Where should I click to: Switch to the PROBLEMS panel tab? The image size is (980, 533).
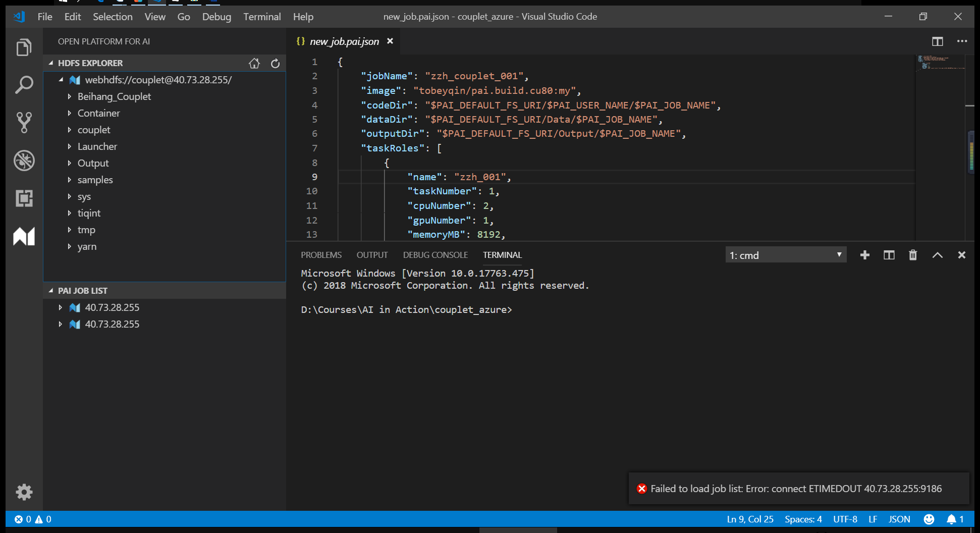pyautogui.click(x=321, y=255)
